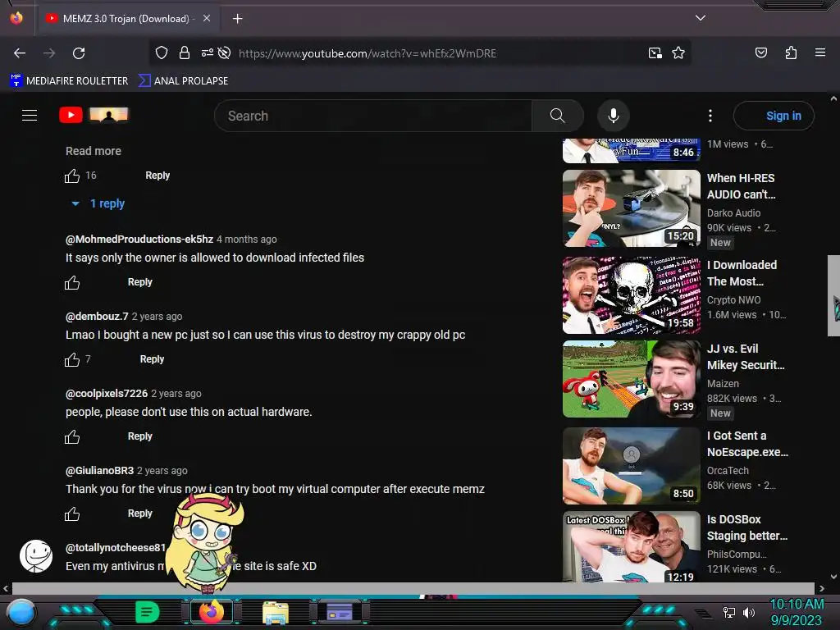This screenshot has width=840, height=630.
Task: Open the Firefox icon in the taskbar
Action: click(x=212, y=611)
